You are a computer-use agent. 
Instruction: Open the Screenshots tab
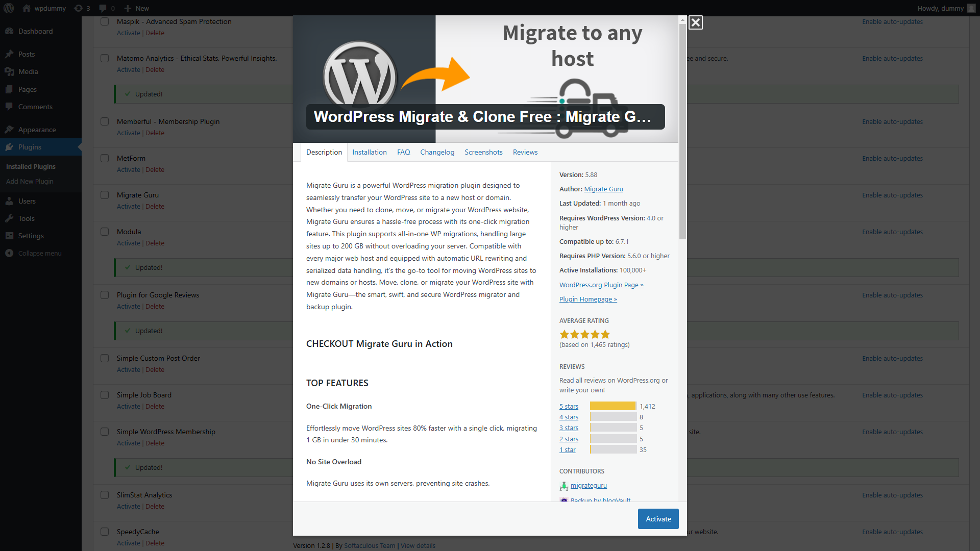pyautogui.click(x=483, y=152)
